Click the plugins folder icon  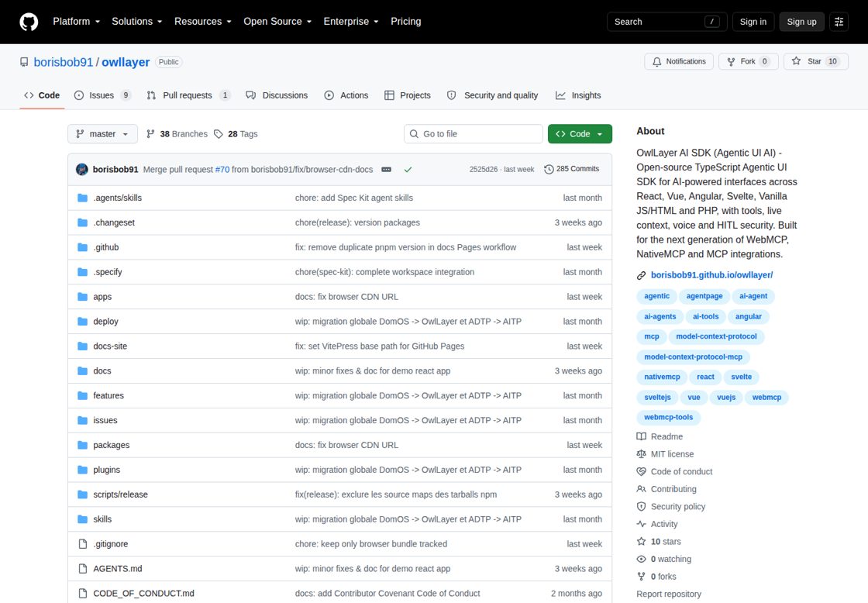click(82, 470)
